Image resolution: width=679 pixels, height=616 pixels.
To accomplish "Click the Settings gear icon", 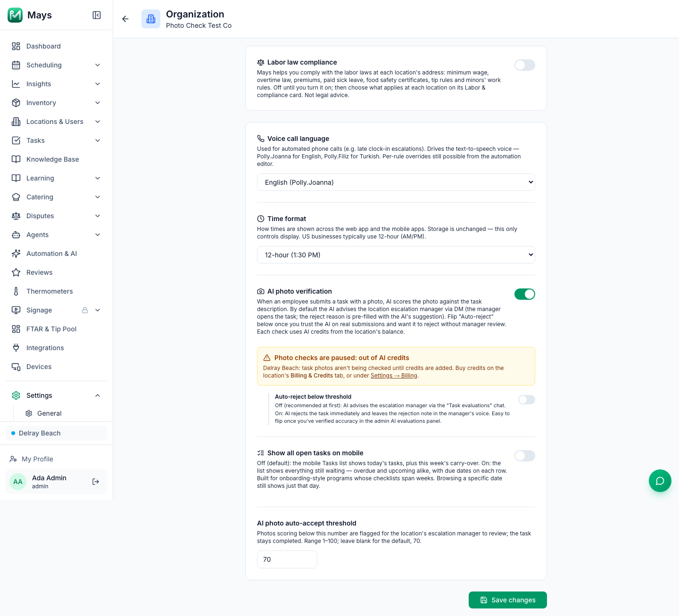I will (x=16, y=395).
